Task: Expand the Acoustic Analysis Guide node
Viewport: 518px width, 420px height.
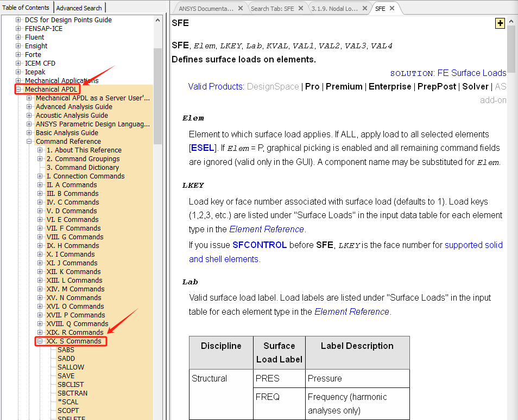Action: 29,115
